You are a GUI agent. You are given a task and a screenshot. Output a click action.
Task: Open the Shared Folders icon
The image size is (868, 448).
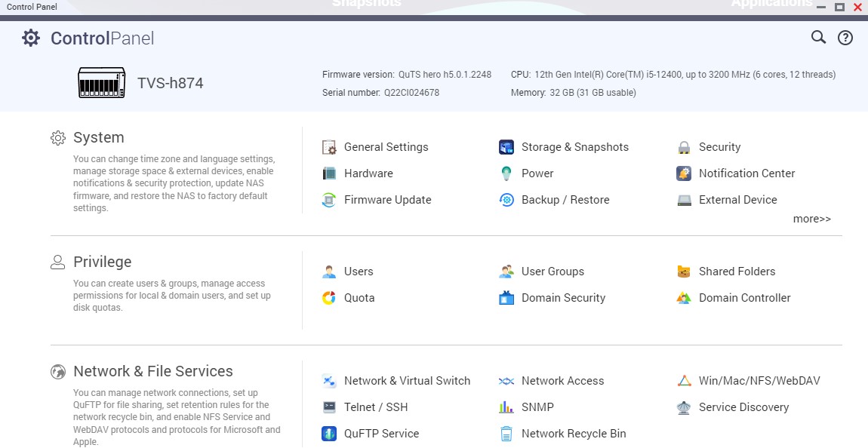tap(684, 272)
